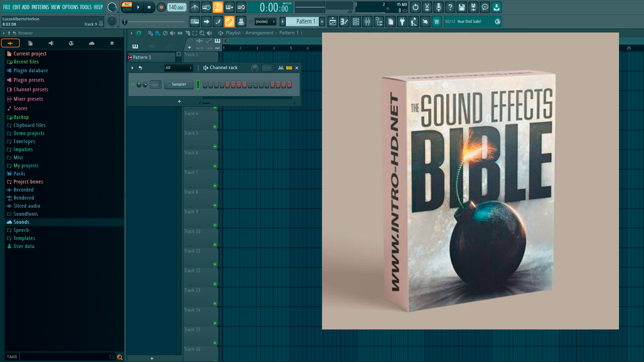The height and width of the screenshot is (362, 644).
Task: Select the Zoom tool in Playlist
Action: pyautogui.click(x=202, y=33)
